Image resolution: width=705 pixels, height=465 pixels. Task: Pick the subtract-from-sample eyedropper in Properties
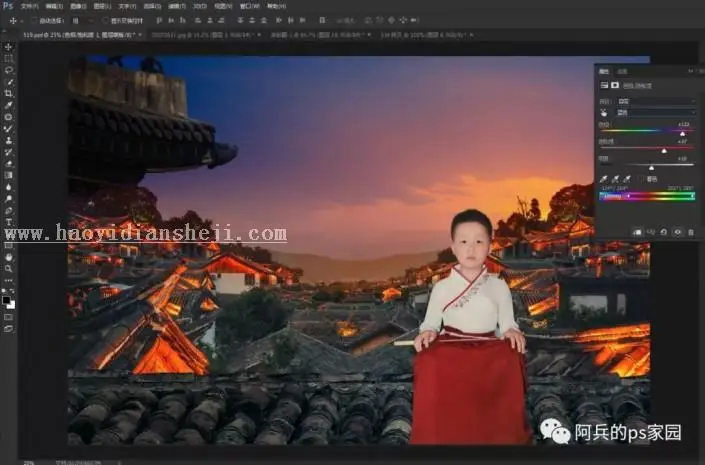coord(627,179)
